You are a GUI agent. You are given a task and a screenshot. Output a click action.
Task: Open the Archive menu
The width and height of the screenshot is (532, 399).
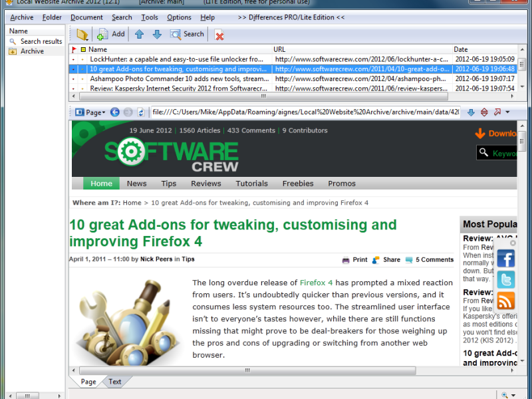pyautogui.click(x=22, y=17)
